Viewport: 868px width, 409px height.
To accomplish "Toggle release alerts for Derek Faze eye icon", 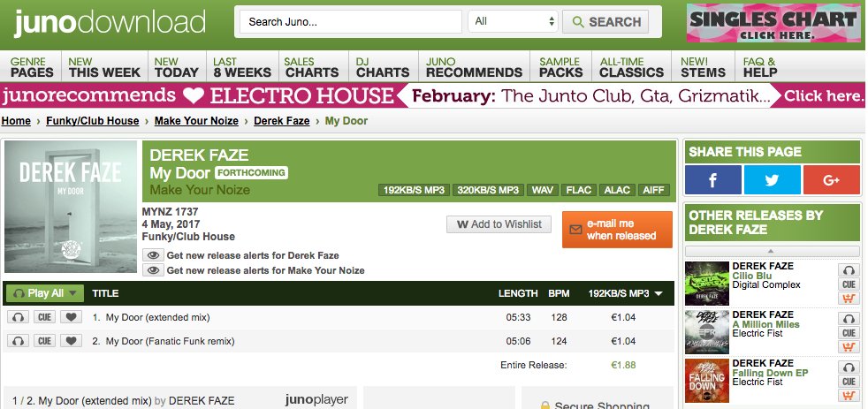I will point(153,255).
